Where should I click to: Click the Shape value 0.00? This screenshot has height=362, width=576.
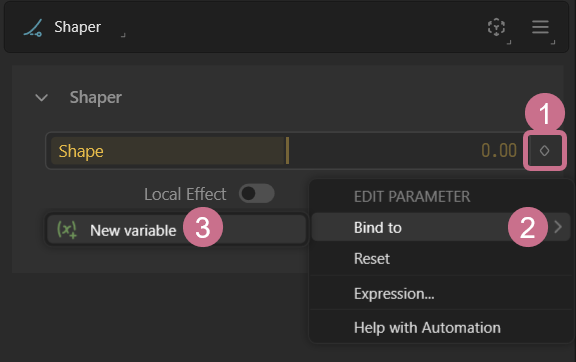pyautogui.click(x=499, y=151)
